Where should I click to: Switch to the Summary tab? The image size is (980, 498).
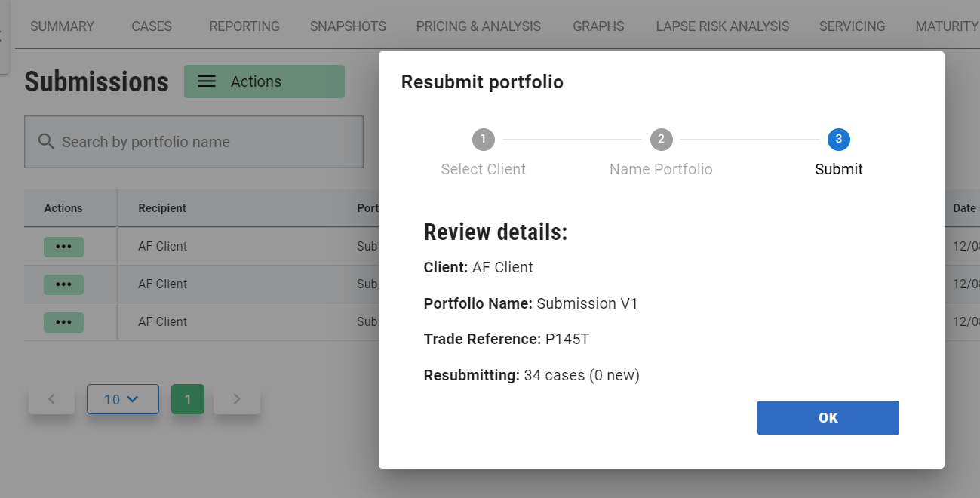pos(62,26)
